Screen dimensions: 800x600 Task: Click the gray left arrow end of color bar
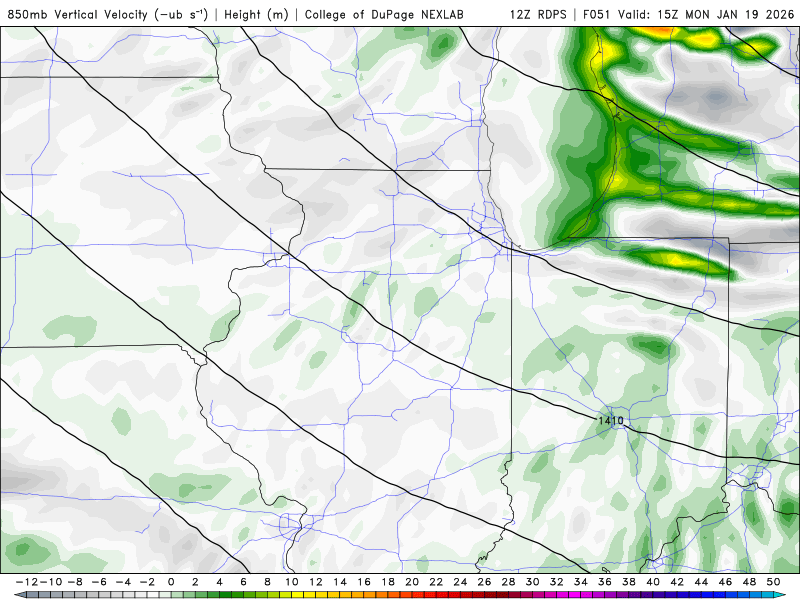(19, 595)
